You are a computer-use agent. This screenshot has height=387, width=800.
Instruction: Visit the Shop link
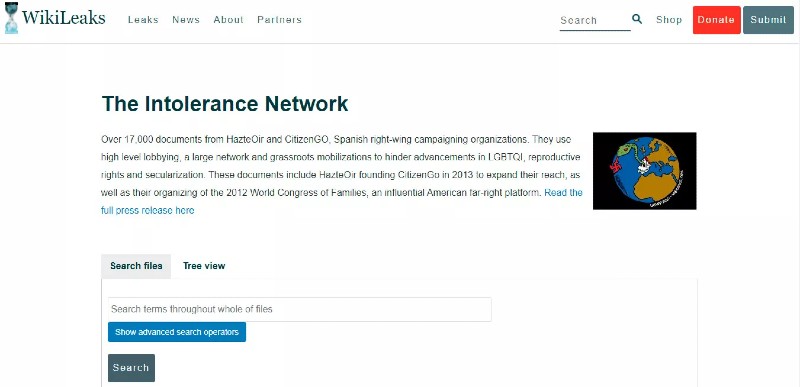[x=669, y=20]
